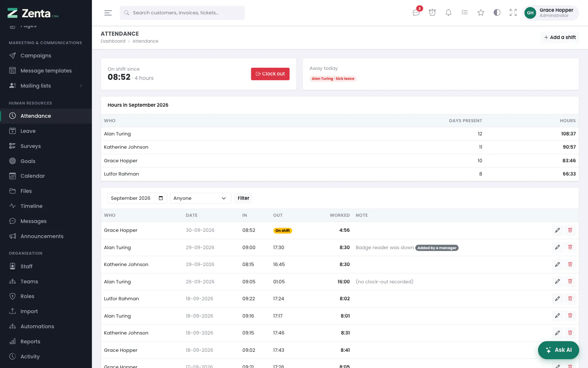Open the Anyone person dropdown

click(201, 198)
